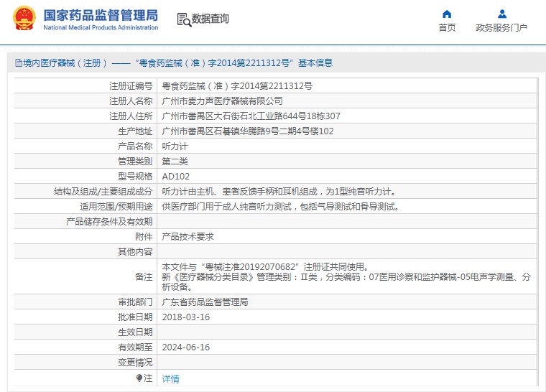The height and width of the screenshot is (392, 546).
Task: Click the 国家药品监督管理局 site title
Action: pos(101,14)
